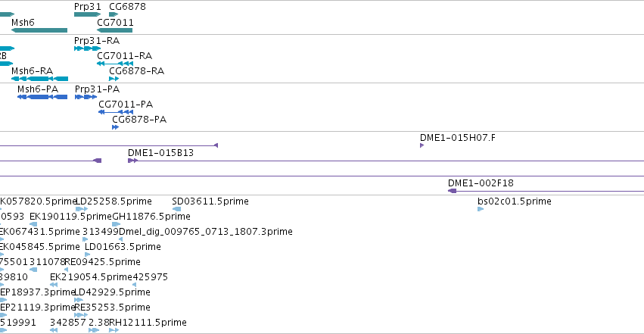Click the Prp31 gene feature arrow
The image size is (644, 334).
click(88, 14)
